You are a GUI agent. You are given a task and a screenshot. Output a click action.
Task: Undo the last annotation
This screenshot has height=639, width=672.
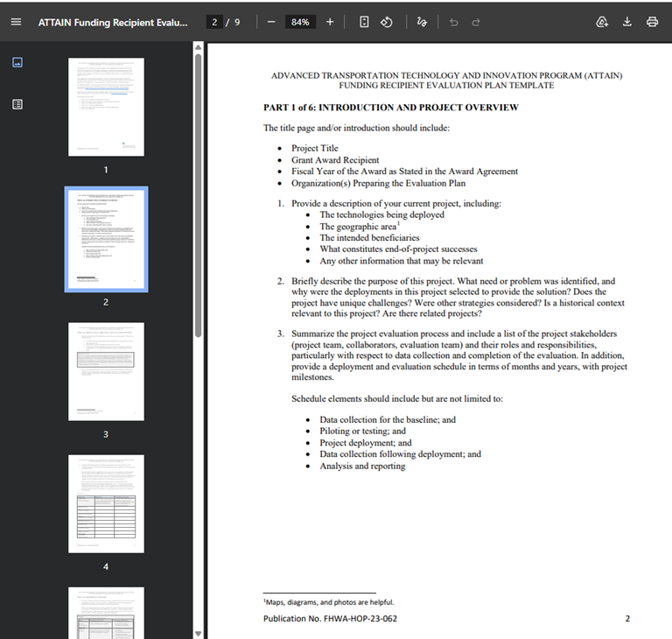tap(453, 22)
